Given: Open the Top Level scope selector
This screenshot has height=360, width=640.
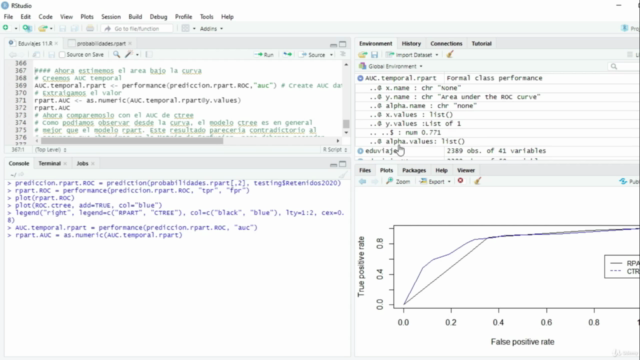Looking at the screenshot, I should pyautogui.click(x=51, y=150).
